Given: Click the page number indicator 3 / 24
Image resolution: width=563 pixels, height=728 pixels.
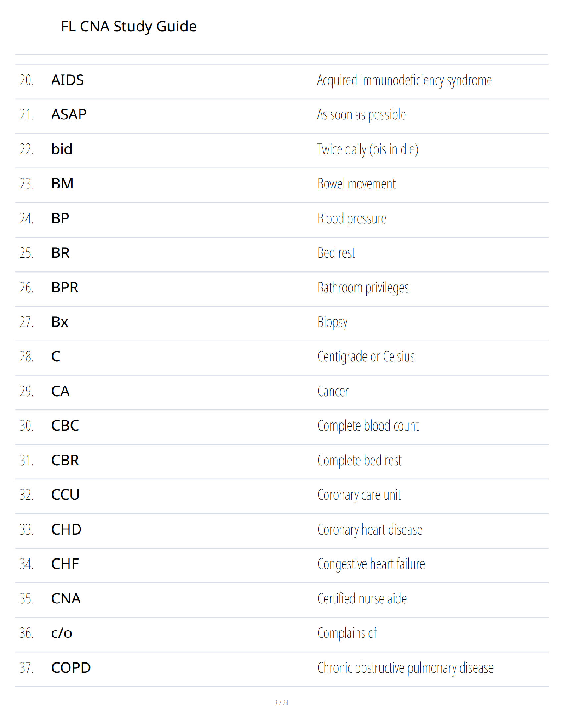Looking at the screenshot, I should [x=281, y=703].
